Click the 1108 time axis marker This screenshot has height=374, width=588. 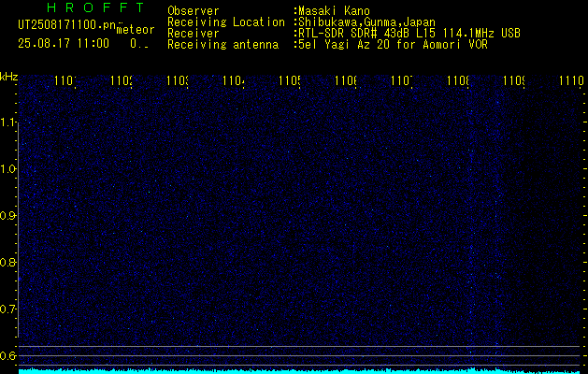point(458,80)
